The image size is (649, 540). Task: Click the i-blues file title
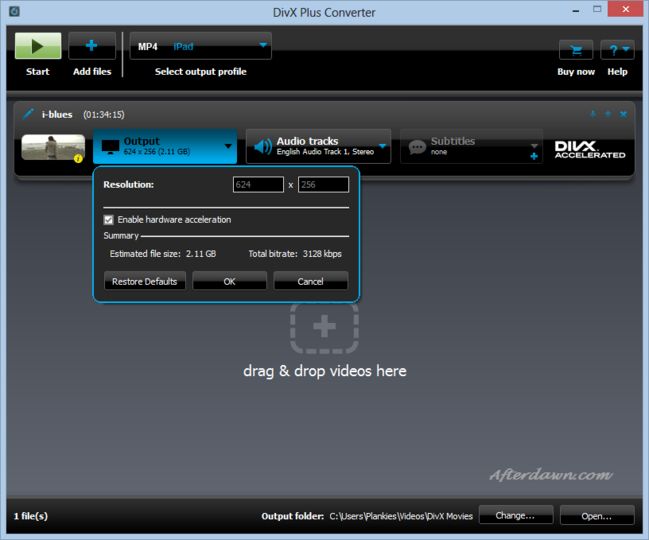[x=57, y=115]
